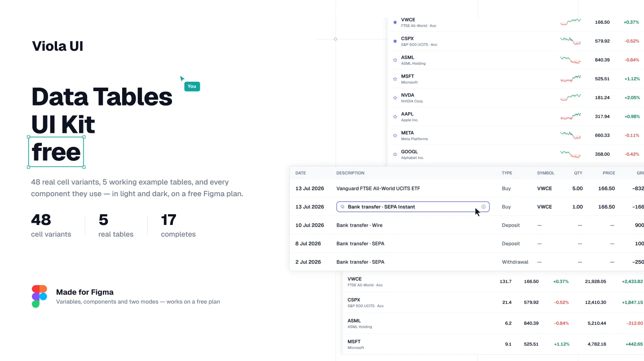Click the Withdrawal type cell
The height and width of the screenshot is (361, 644).
tap(515, 262)
